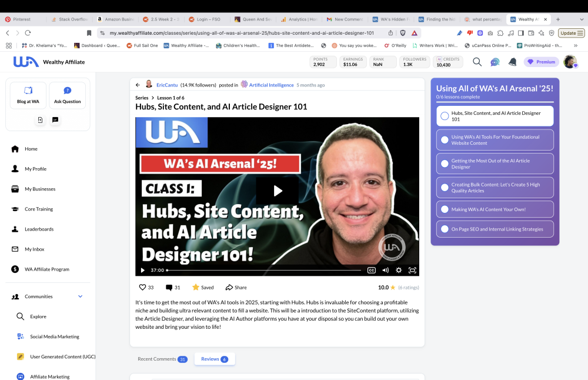Open the Full Sail One bookmark
The image size is (588, 380).
[x=142, y=45]
